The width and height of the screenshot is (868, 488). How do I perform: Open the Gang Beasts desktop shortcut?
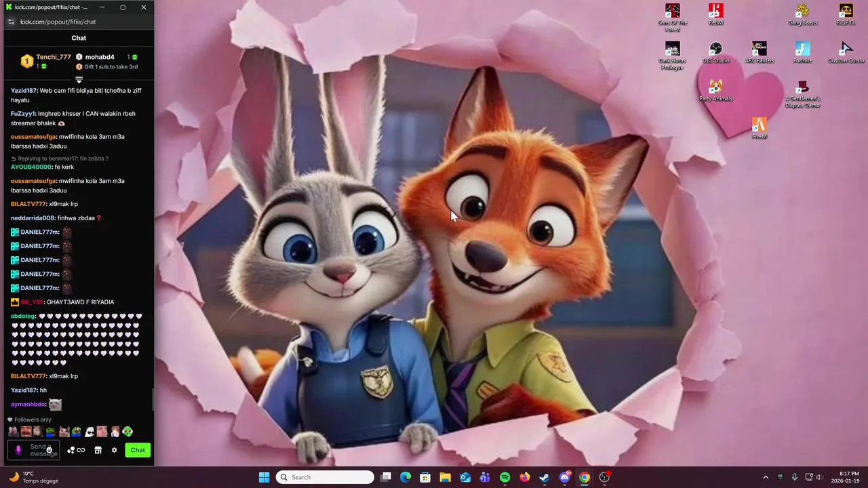point(803,14)
